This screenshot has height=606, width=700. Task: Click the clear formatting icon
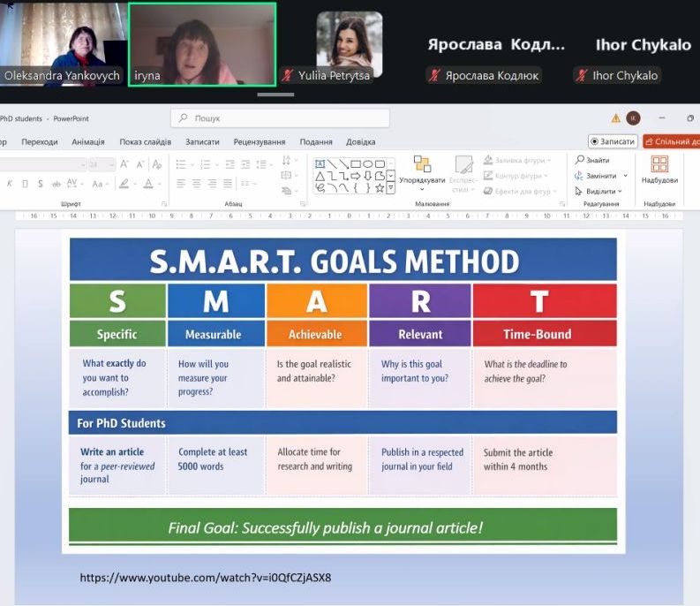click(156, 163)
